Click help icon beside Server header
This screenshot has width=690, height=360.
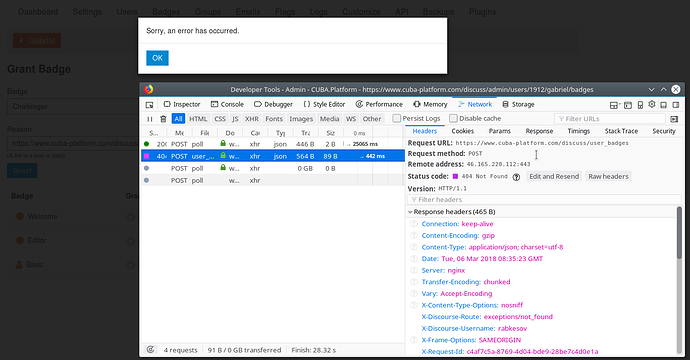(x=414, y=270)
